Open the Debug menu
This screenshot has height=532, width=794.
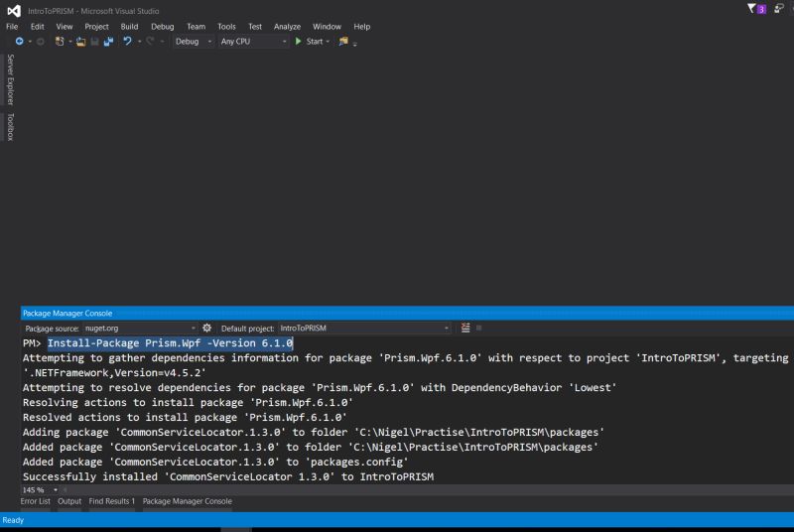pos(163,27)
